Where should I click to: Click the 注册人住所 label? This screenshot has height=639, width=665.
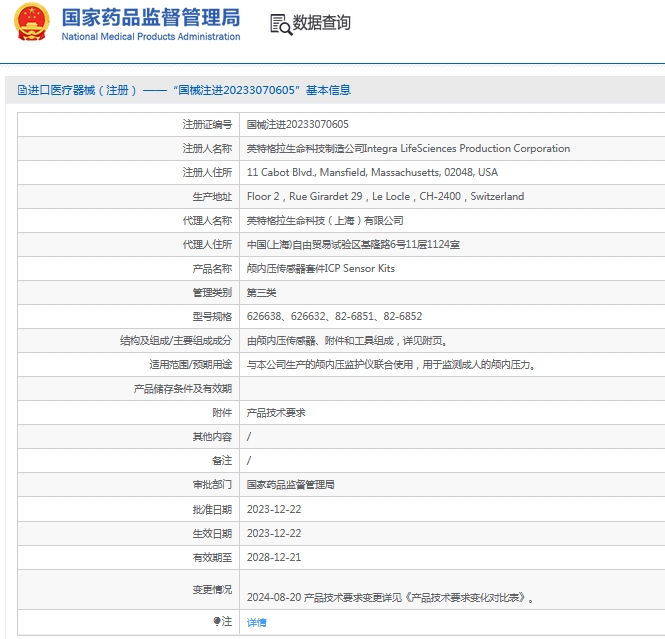(207, 172)
